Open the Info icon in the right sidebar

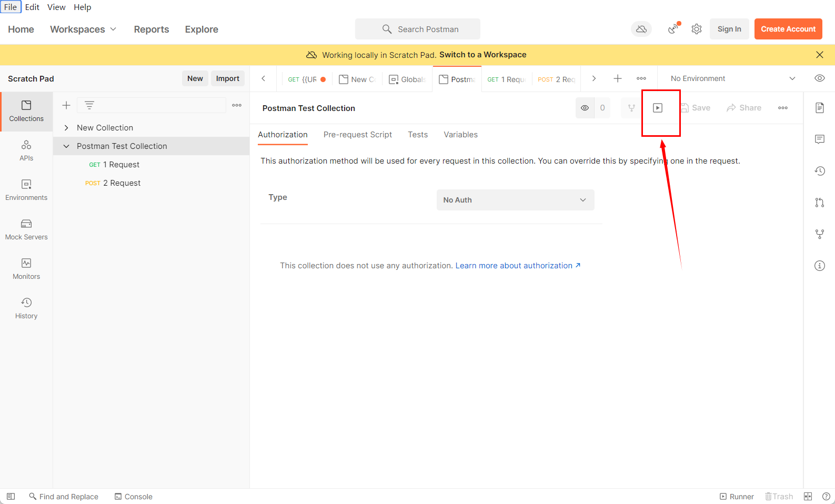[x=820, y=266]
